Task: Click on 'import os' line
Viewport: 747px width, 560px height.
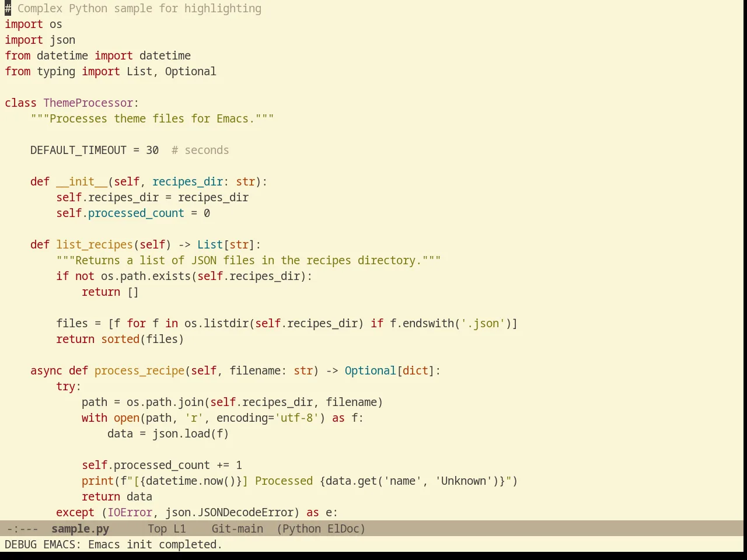Action: pos(33,24)
